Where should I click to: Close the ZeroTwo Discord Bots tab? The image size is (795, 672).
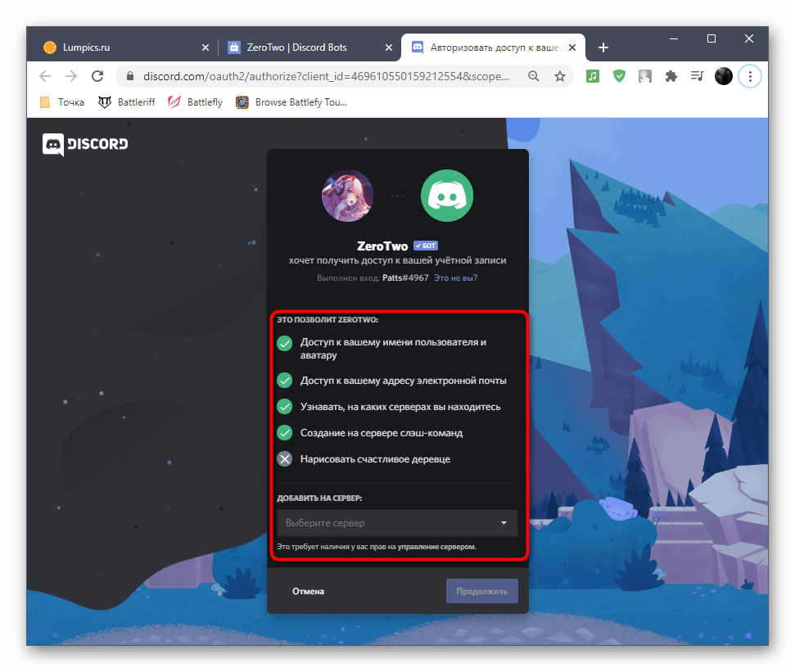point(388,47)
